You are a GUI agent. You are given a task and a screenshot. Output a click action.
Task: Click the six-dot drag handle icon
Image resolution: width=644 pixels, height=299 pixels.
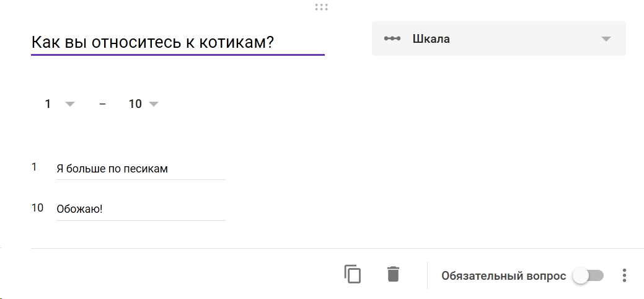coord(322,7)
